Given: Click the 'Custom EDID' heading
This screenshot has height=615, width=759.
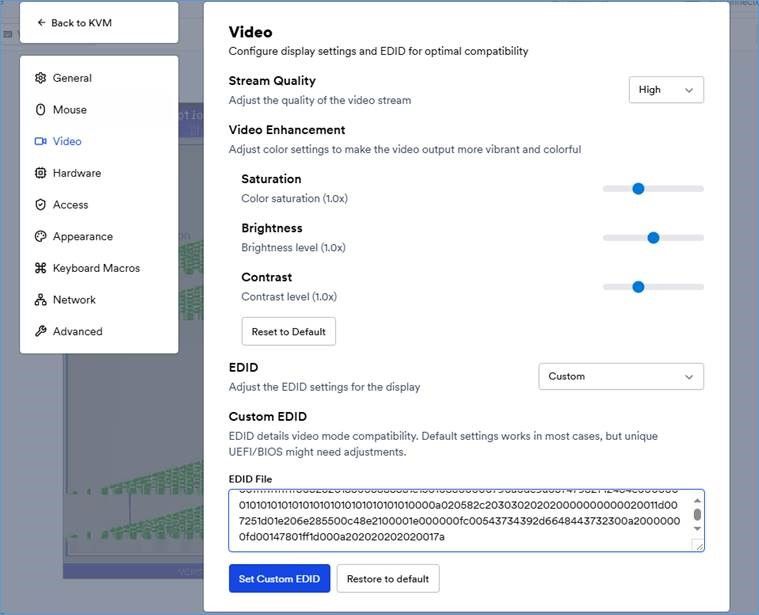Looking at the screenshot, I should (x=268, y=417).
